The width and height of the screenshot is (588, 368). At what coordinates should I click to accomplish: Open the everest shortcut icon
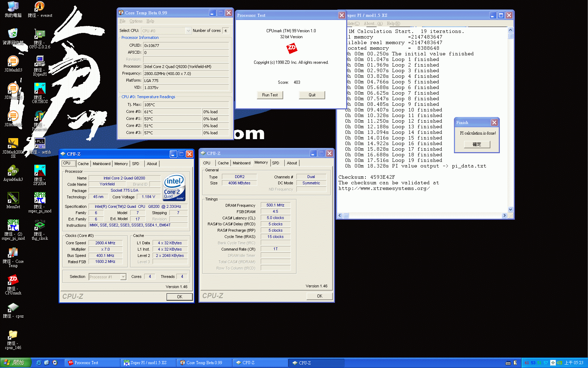click(40, 9)
